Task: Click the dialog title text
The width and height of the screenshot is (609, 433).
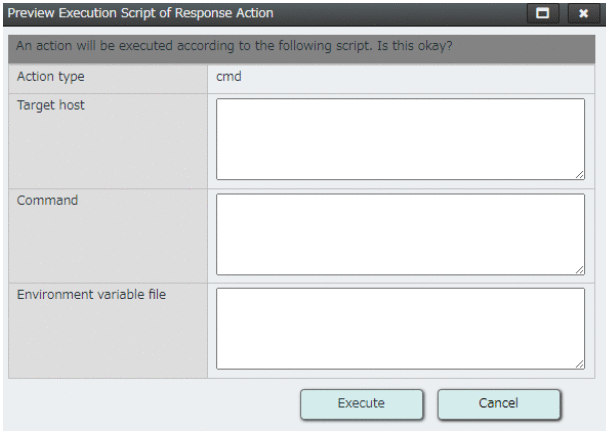Action: 140,13
